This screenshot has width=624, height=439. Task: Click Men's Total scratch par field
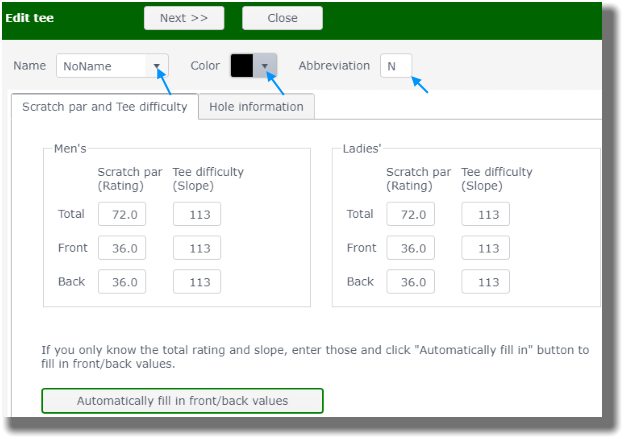[x=122, y=214]
